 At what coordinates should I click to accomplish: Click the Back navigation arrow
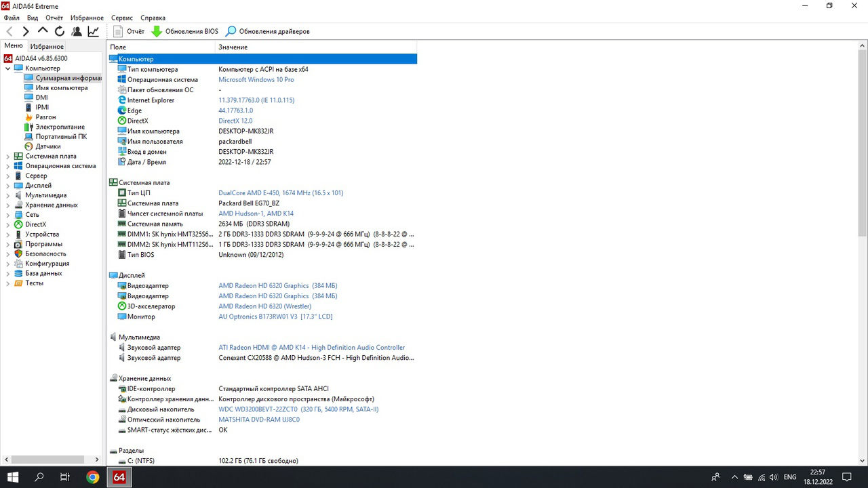point(9,31)
